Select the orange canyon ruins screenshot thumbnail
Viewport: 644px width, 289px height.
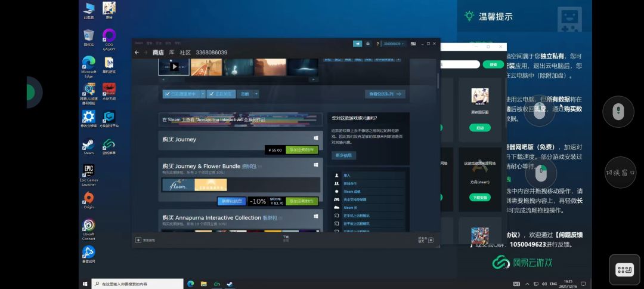pyautogui.click(x=270, y=67)
